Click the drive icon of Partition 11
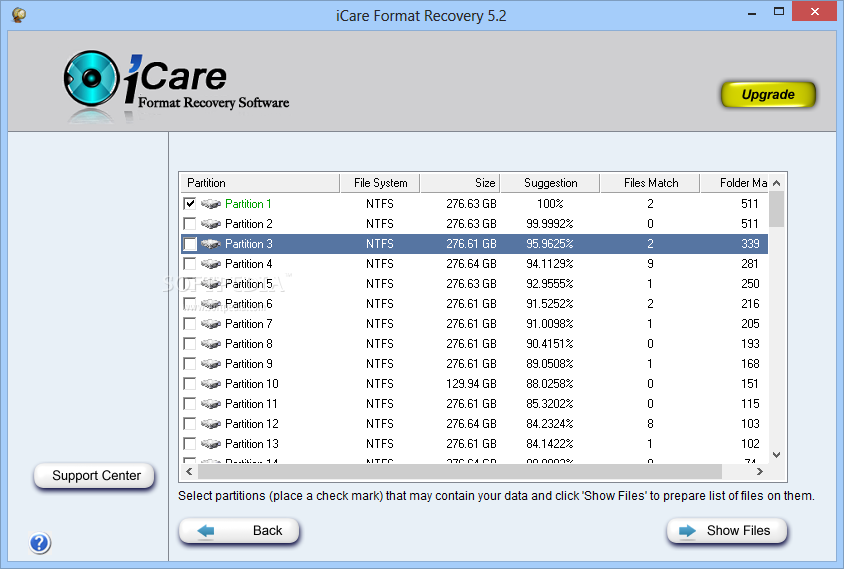 point(211,404)
